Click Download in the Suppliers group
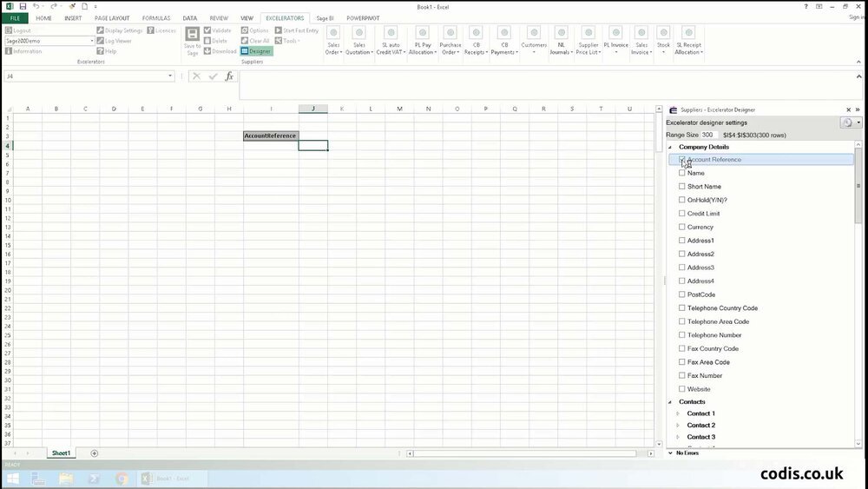 [220, 51]
